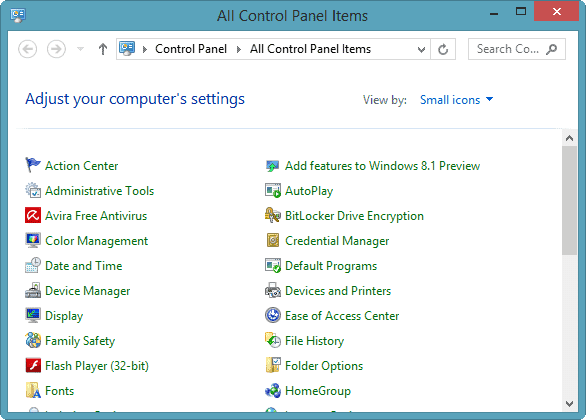Click the Default Programs icon

pos(273,266)
